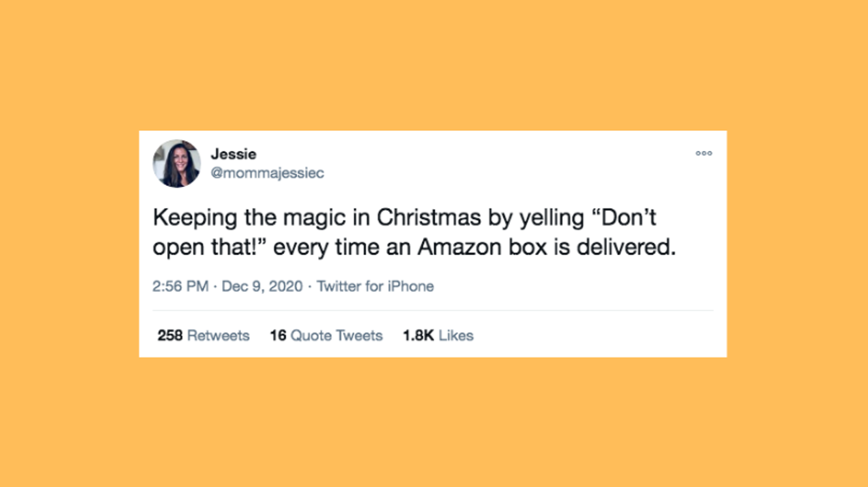Open the Twitter for iPhone source link

[375, 286]
